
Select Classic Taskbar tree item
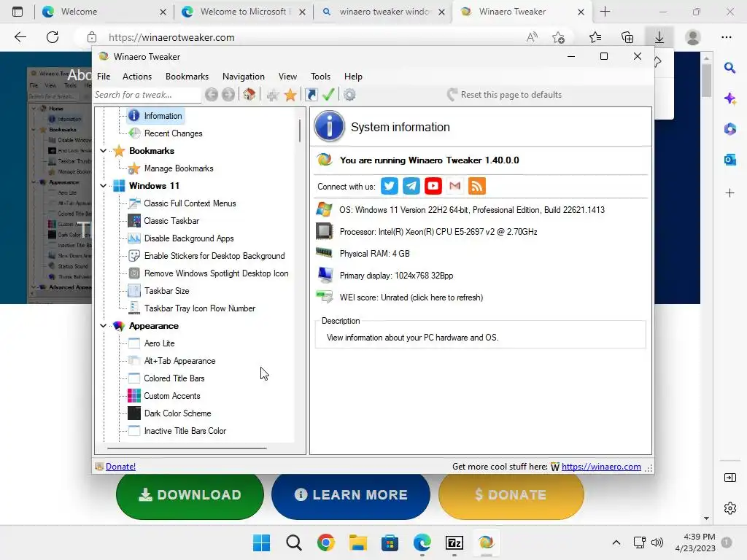tap(171, 221)
